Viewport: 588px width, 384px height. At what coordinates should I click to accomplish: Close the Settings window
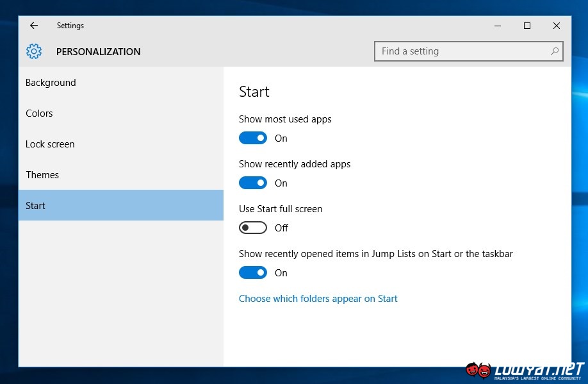point(557,26)
